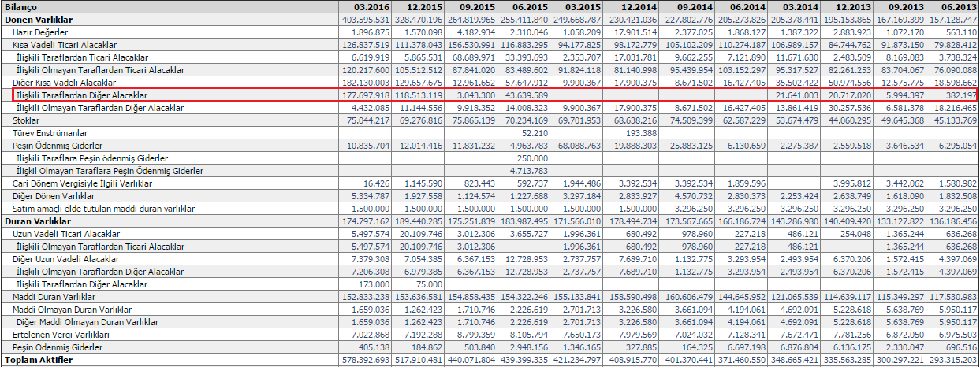This screenshot has width=980, height=367.
Task: Select the Türev Enstrümanlar row label
Action: tap(50, 133)
